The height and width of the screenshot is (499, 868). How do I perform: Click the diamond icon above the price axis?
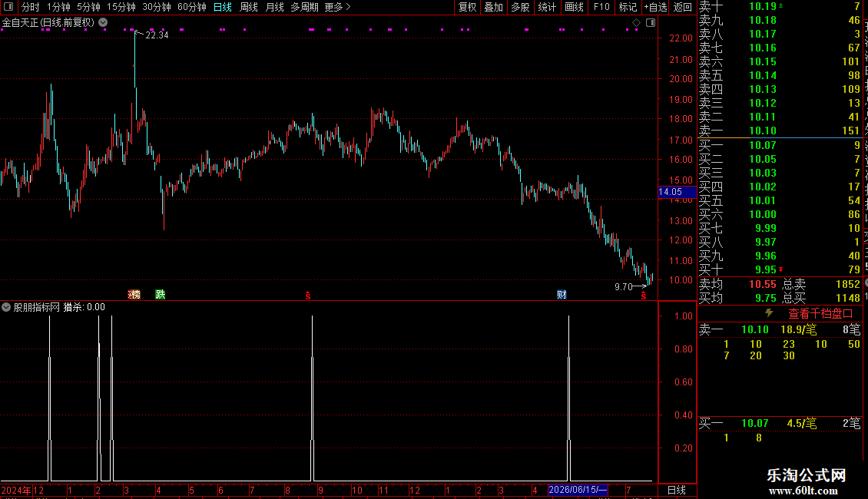[x=636, y=23]
